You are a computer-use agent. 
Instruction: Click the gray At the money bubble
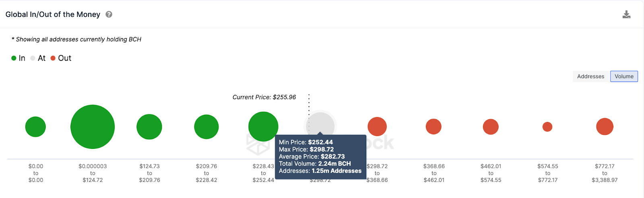(321, 123)
